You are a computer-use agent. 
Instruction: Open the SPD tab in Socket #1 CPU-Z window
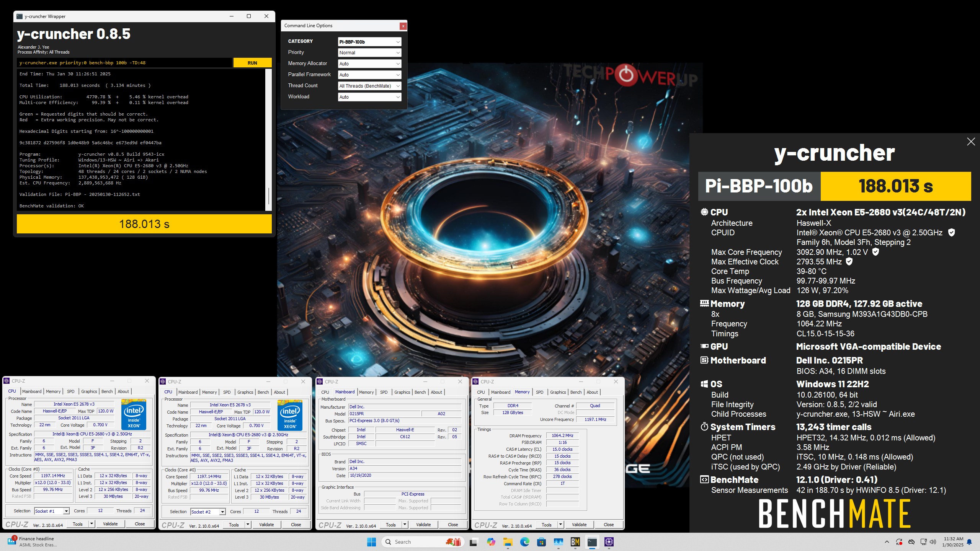pos(71,391)
